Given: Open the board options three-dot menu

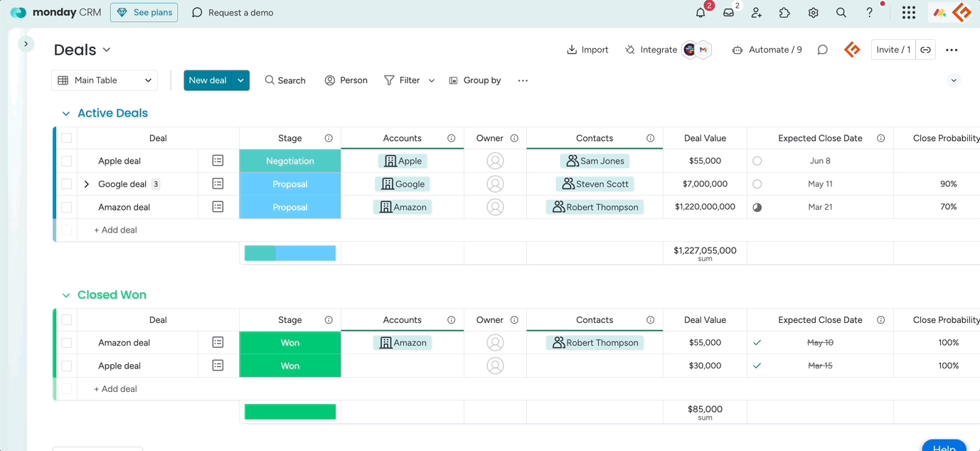Looking at the screenshot, I should coord(952,50).
